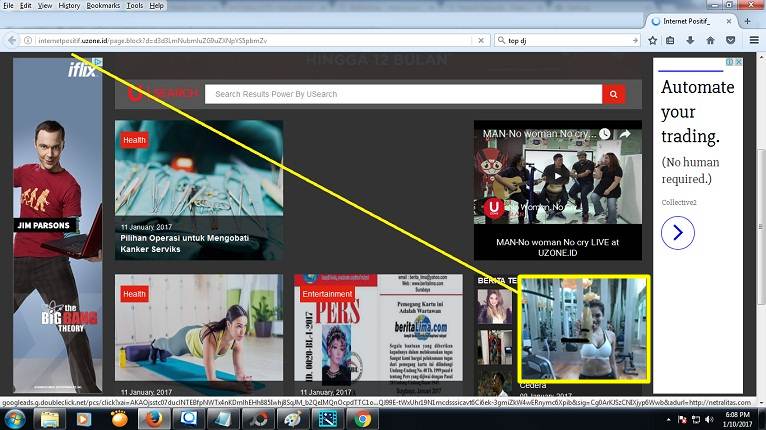Open the video editor taskbar icon

coord(328,419)
